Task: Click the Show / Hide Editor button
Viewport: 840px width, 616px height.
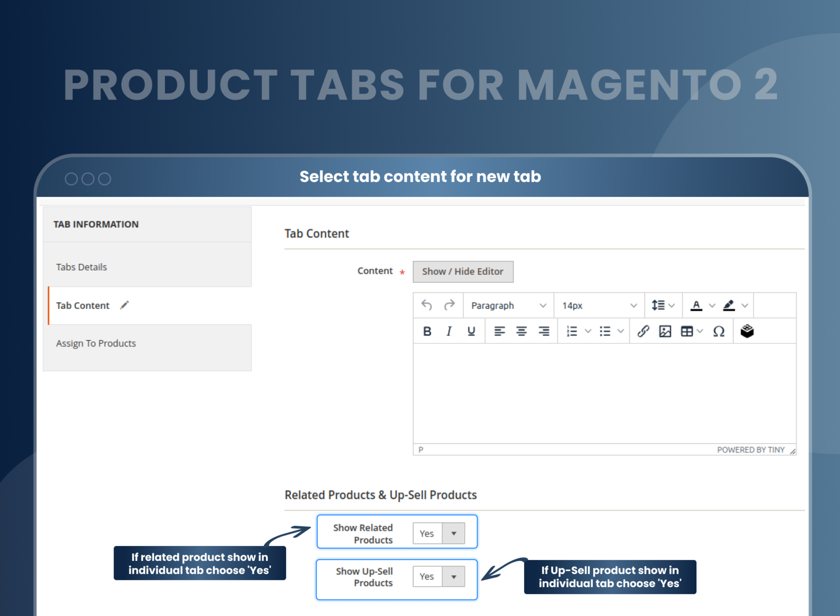Action: pyautogui.click(x=463, y=271)
